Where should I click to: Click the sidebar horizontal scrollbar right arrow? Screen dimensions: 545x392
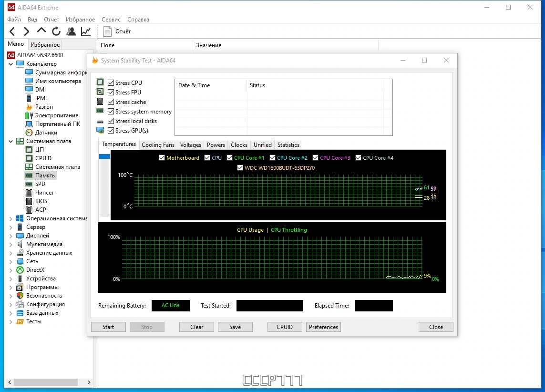click(89, 382)
